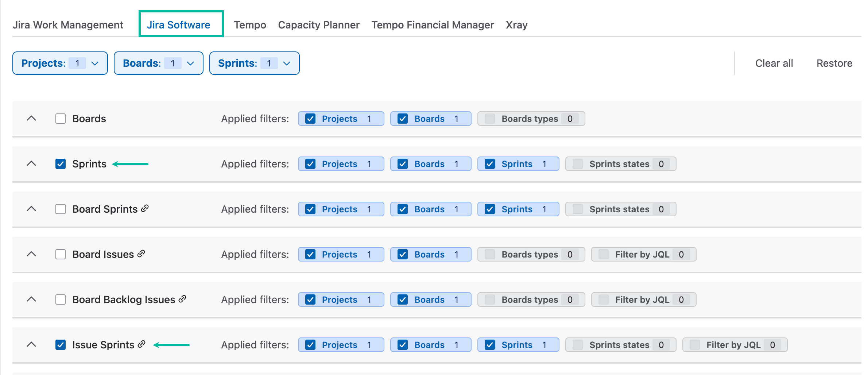Tick the Board Sprints table checkbox
This screenshot has height=375, width=868.
[61, 209]
